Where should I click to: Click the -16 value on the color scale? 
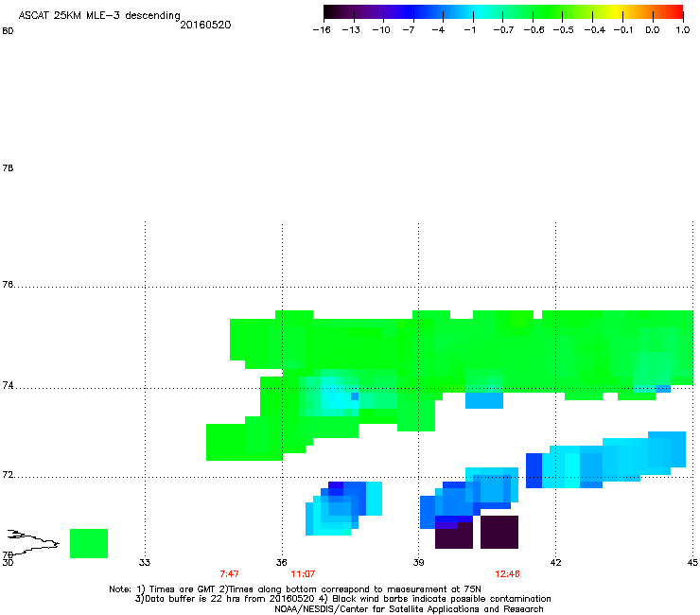[x=322, y=30]
